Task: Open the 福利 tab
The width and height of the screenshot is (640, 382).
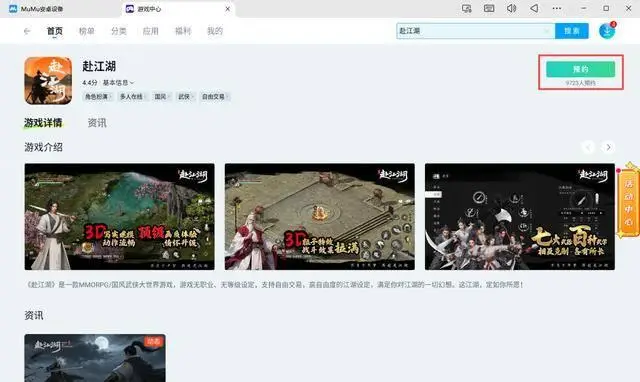Action: (183, 31)
